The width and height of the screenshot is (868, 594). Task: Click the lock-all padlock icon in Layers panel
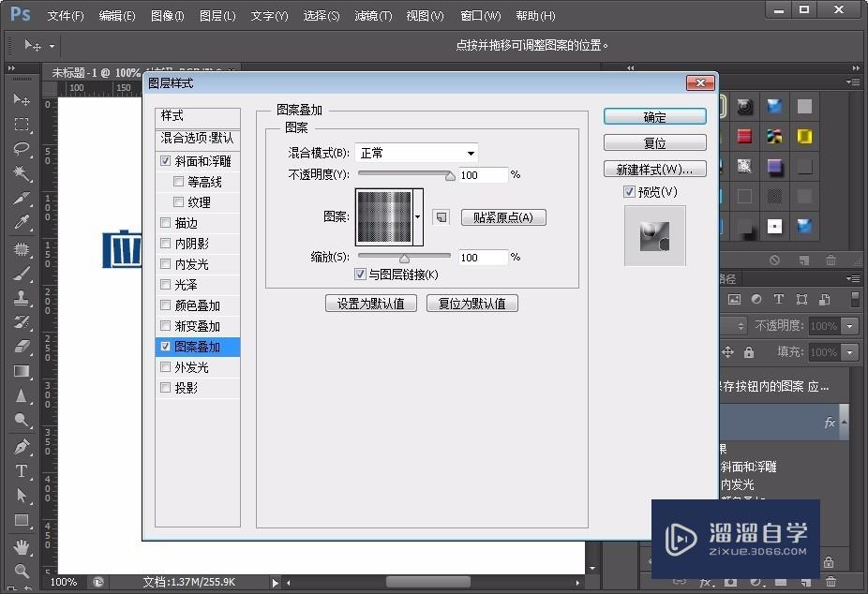(749, 351)
